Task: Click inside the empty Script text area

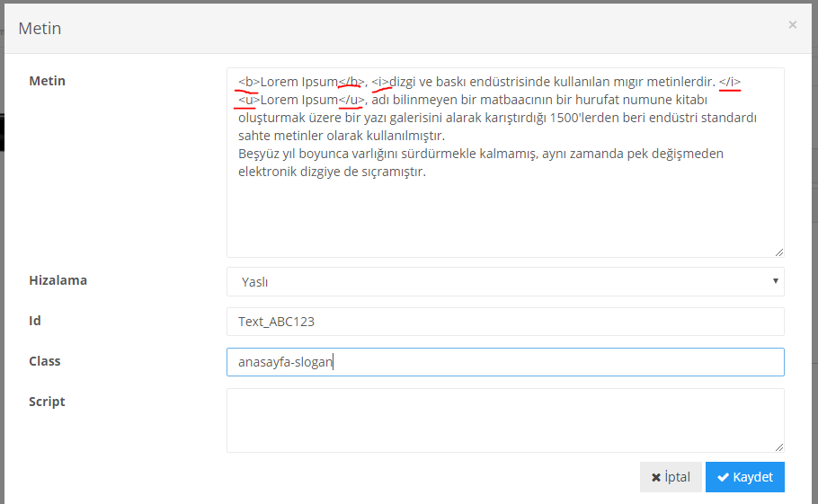Action: click(504, 420)
